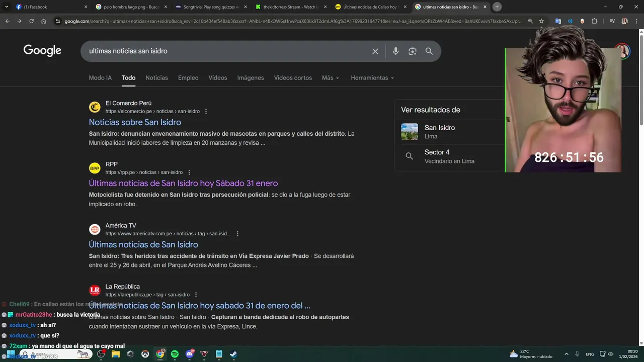The height and width of the screenshot is (362, 644).
Task: Open América TV 'Últimas noticias de San Isidro'
Action: click(143, 245)
